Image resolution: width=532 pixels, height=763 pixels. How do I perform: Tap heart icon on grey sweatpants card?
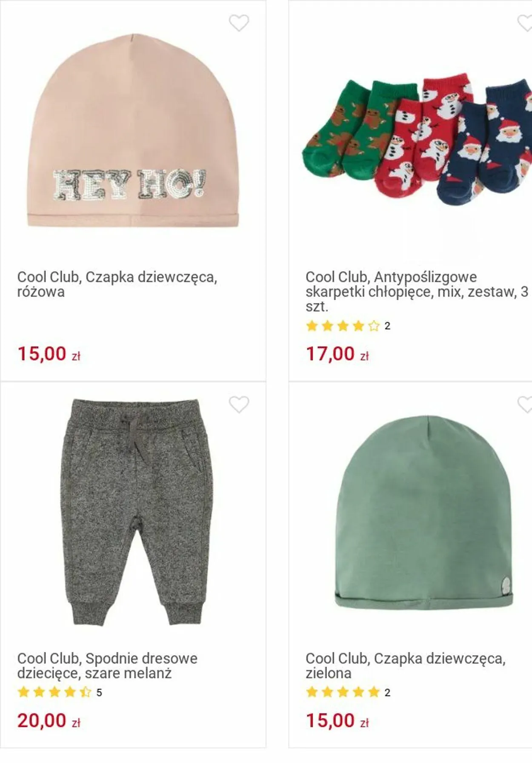tap(239, 404)
